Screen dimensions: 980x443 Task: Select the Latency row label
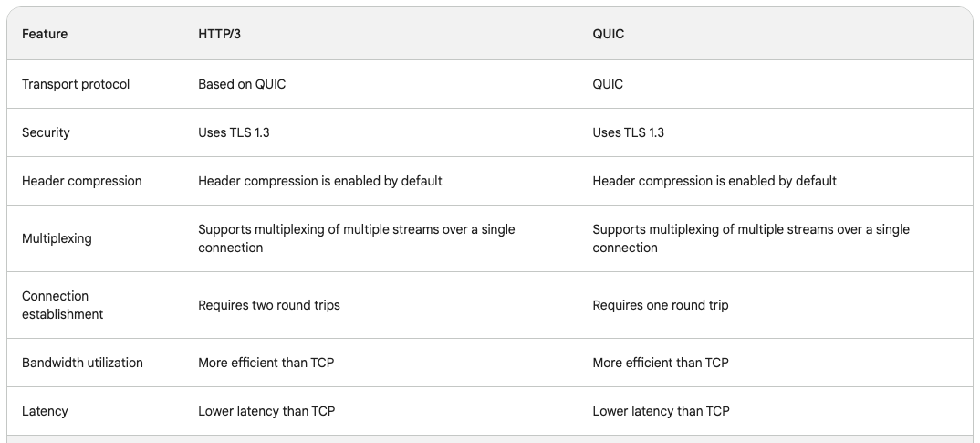pyautogui.click(x=45, y=411)
